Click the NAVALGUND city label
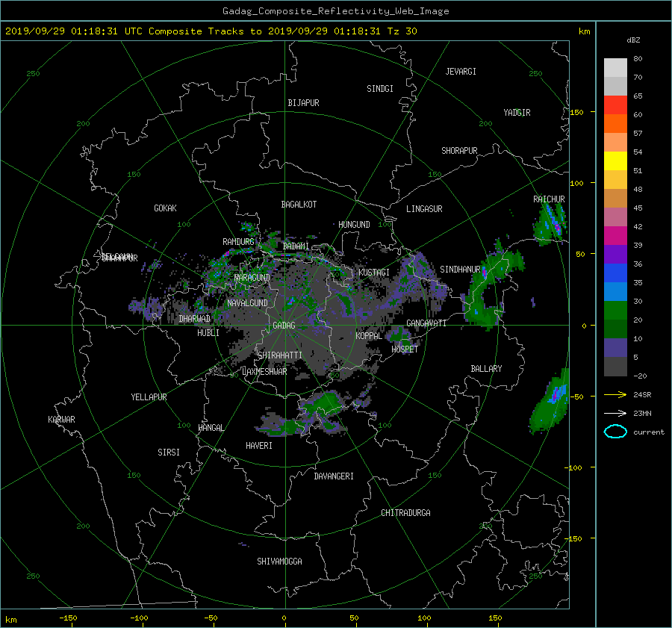672x628 pixels. pyautogui.click(x=247, y=303)
